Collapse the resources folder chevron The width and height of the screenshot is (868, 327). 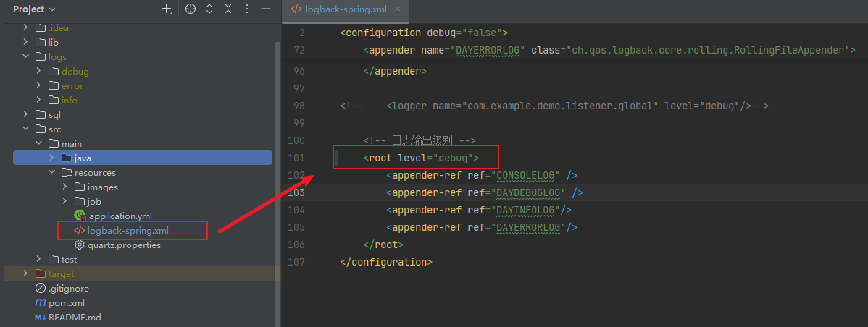coord(52,172)
